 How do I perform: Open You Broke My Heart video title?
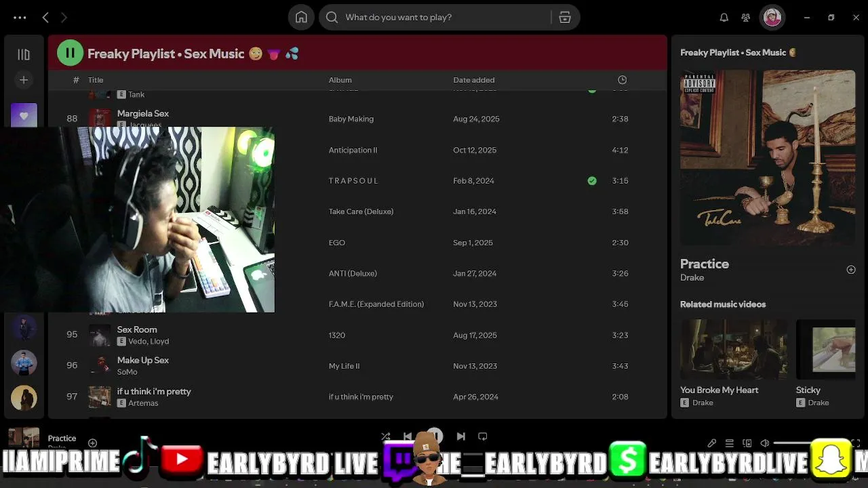[719, 390]
